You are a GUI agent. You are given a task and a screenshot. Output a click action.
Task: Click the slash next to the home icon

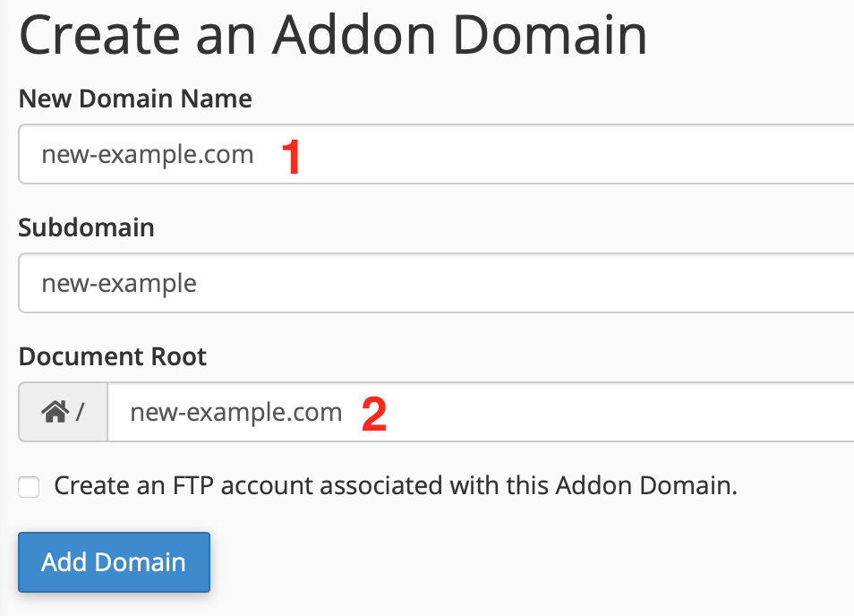click(80, 413)
